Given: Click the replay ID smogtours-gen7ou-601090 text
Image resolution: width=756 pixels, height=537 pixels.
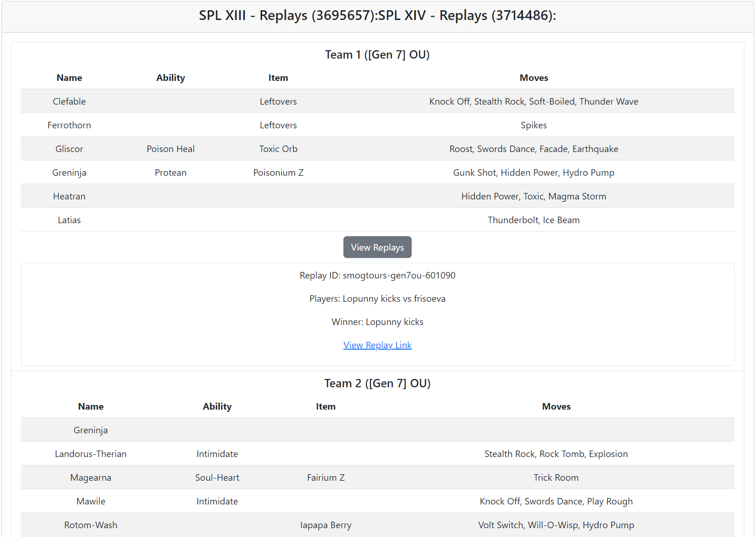Looking at the screenshot, I should click(x=377, y=275).
